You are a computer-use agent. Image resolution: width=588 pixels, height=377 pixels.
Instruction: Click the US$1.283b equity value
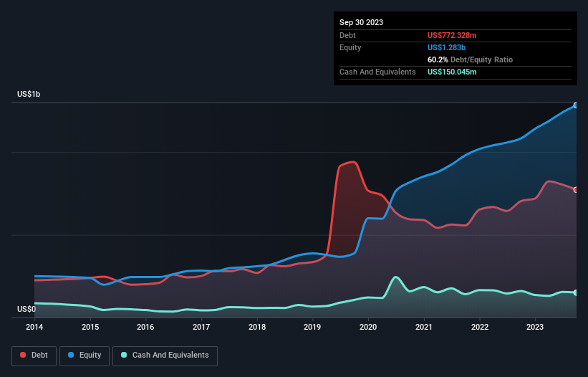(x=446, y=47)
